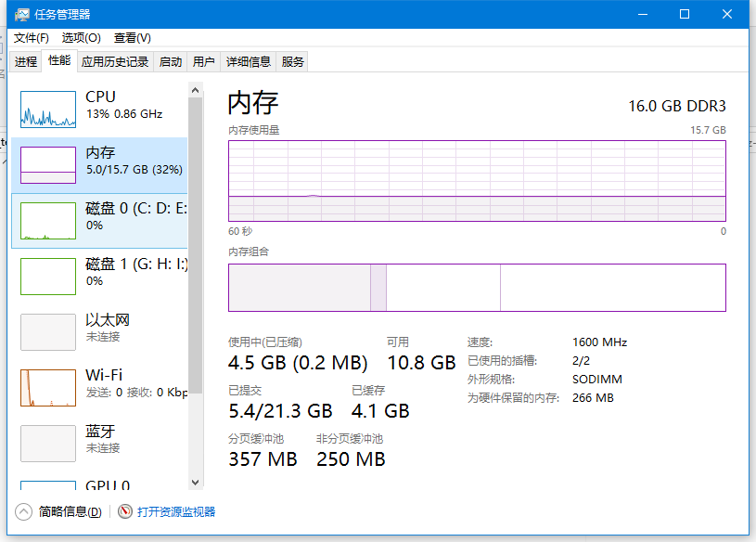Open the 文件(F) menu
756x542 pixels.
coord(32,38)
